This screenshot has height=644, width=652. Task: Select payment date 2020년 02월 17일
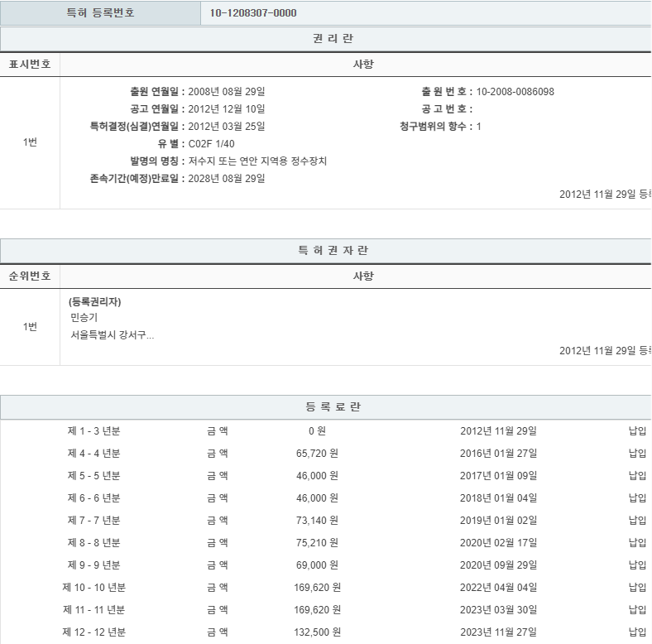498,543
